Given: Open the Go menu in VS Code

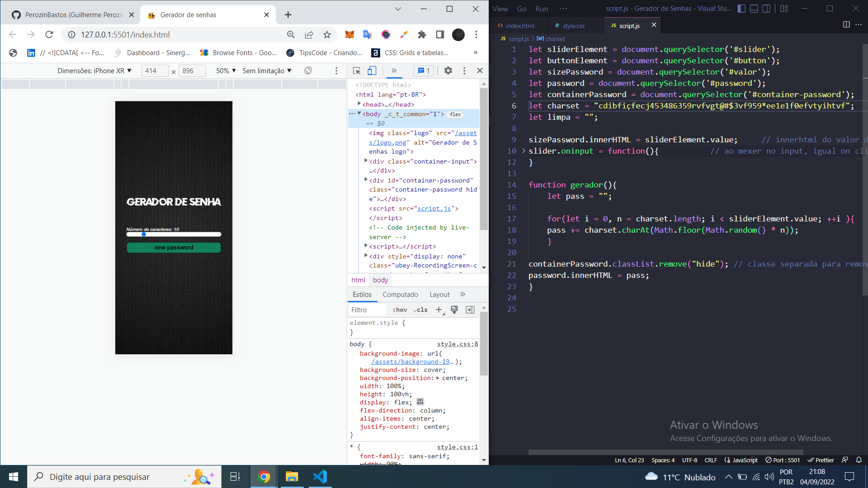Looking at the screenshot, I should pyautogui.click(x=522, y=9).
